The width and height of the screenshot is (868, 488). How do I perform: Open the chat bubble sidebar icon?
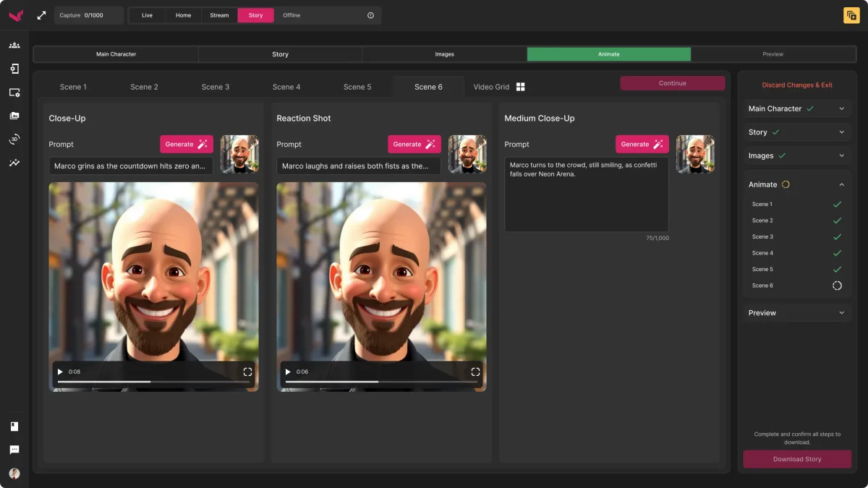[14, 450]
